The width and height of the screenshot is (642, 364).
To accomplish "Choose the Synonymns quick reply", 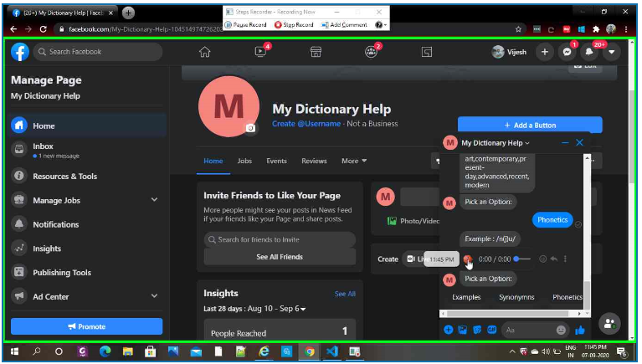I will [516, 297].
